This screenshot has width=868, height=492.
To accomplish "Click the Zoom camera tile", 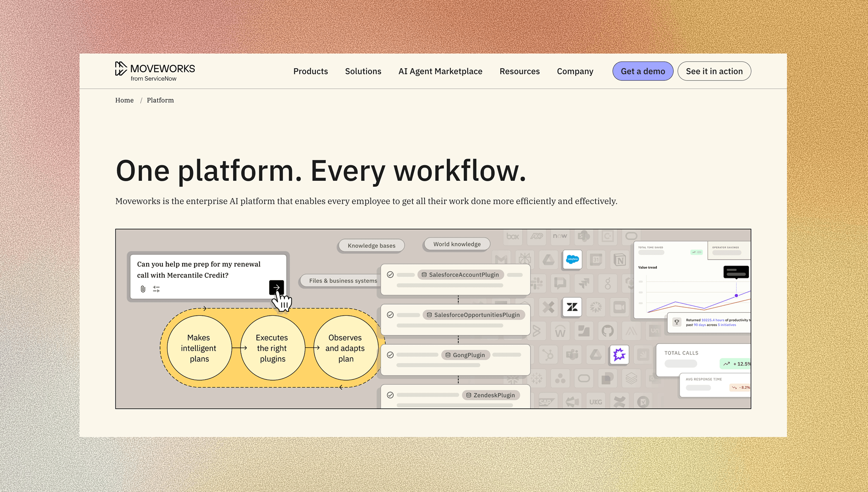I will (x=620, y=307).
